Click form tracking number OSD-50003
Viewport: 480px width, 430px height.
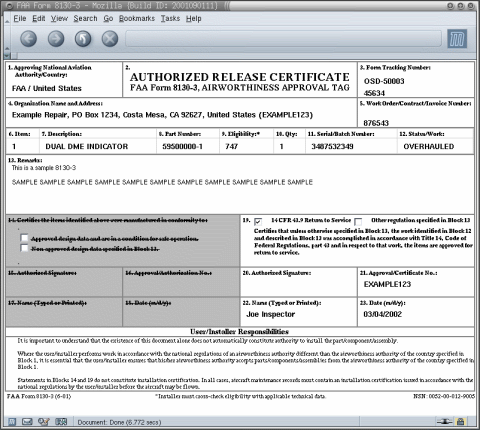click(x=384, y=81)
